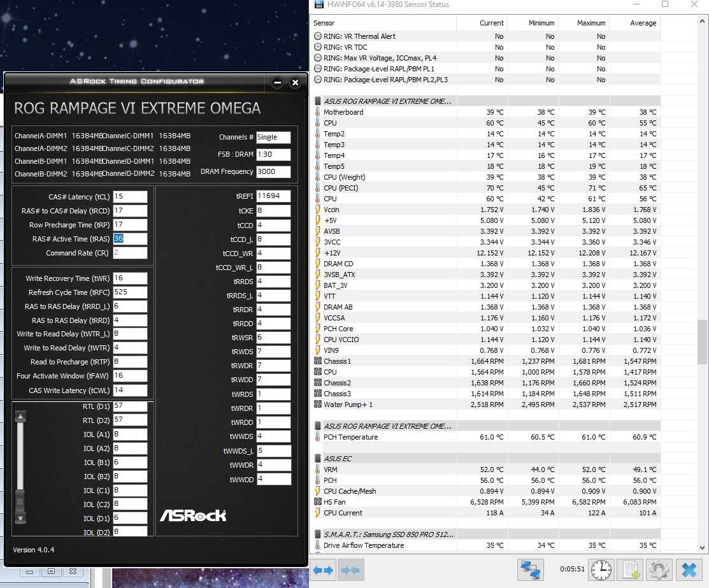Click the RTL list scroll down arrow
This screenshot has width=709, height=588.
[x=20, y=518]
